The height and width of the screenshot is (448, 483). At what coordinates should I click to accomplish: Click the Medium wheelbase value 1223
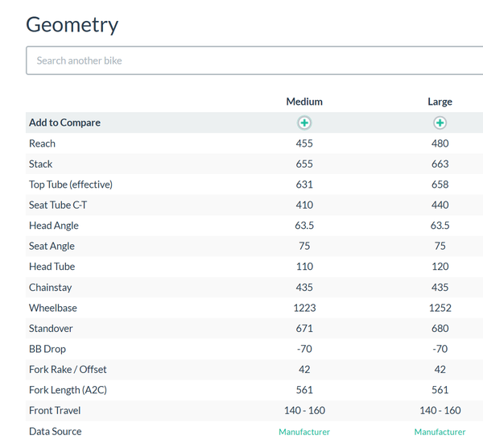point(304,308)
